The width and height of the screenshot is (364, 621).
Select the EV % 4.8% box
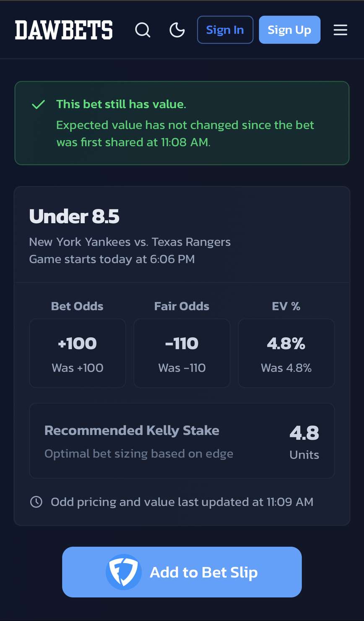pyautogui.click(x=286, y=353)
